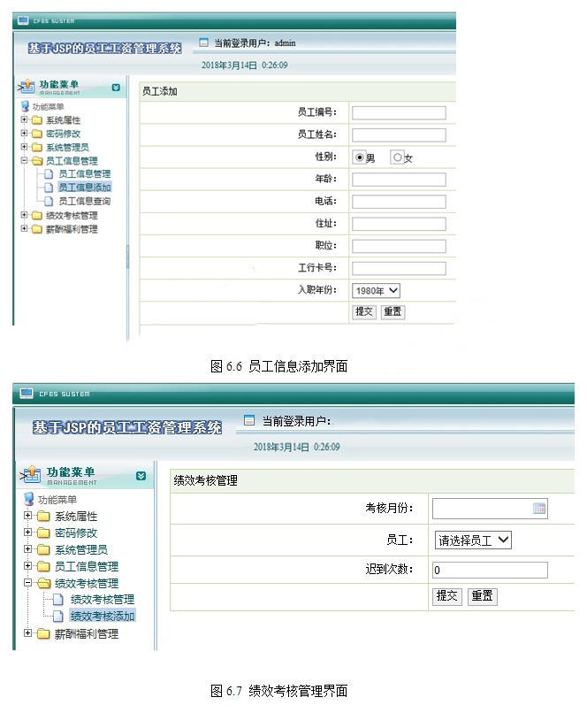Click the document icon beside 员工信息查询
Image resolution: width=587 pixels, height=728 pixels.
pyautogui.click(x=49, y=201)
